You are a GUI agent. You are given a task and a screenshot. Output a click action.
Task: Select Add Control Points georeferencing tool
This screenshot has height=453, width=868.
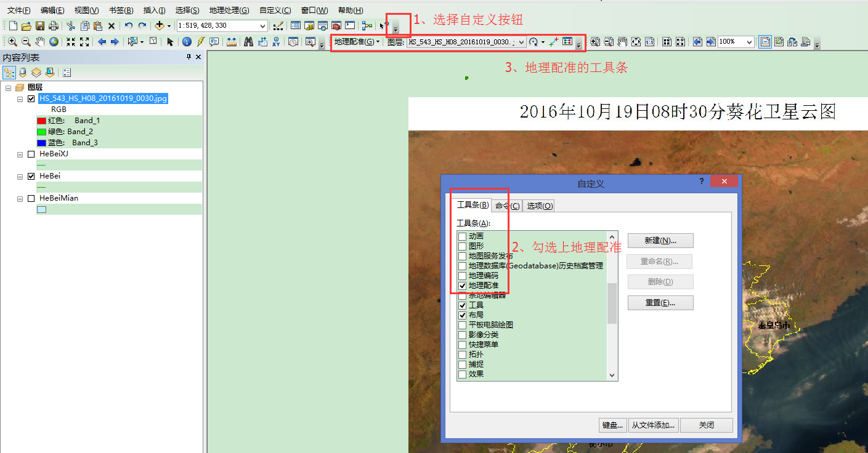coord(553,42)
